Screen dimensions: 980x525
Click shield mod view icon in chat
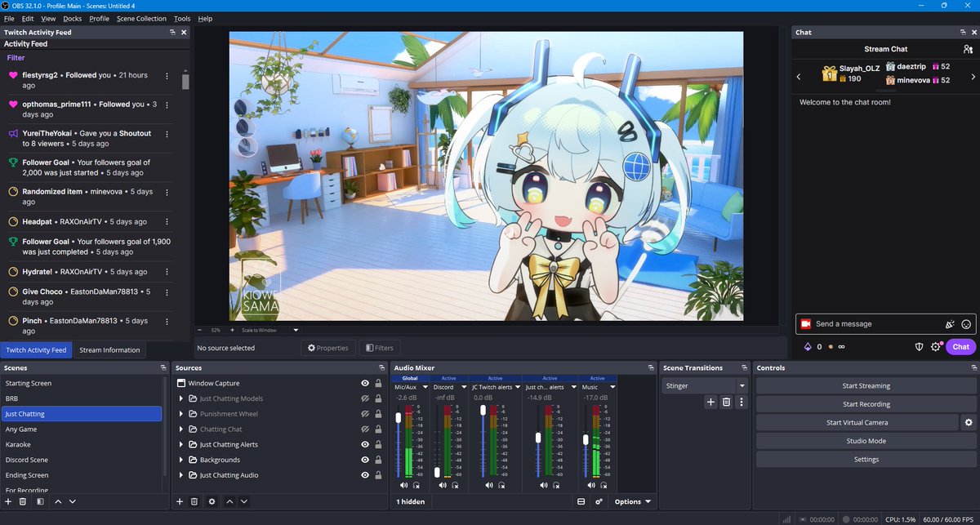pyautogui.click(x=919, y=346)
